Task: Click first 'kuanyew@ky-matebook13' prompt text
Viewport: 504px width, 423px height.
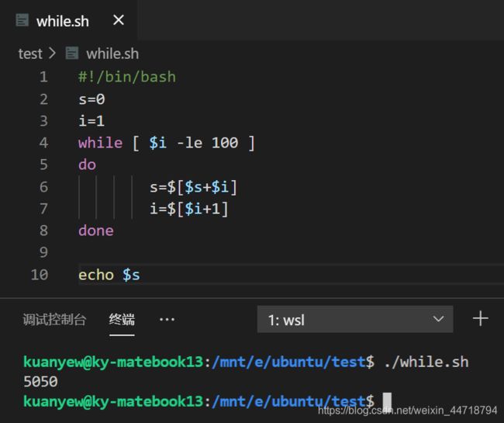Action: click(x=113, y=362)
